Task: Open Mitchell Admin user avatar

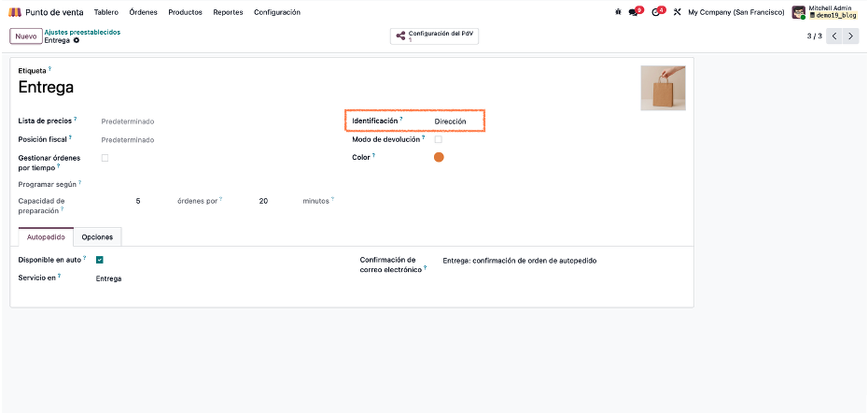Action: pos(798,12)
